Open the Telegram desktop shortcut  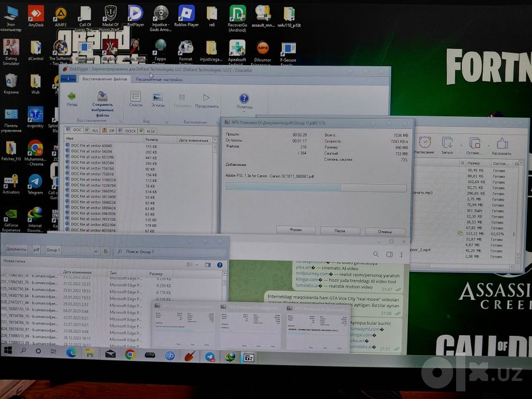(35, 184)
